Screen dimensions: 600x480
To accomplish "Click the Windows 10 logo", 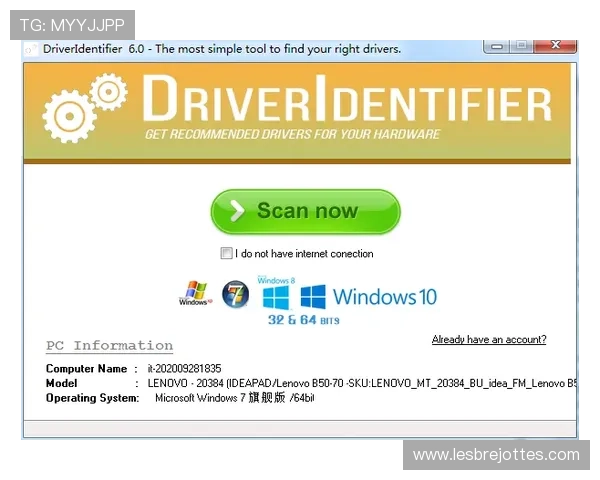I will [368, 297].
